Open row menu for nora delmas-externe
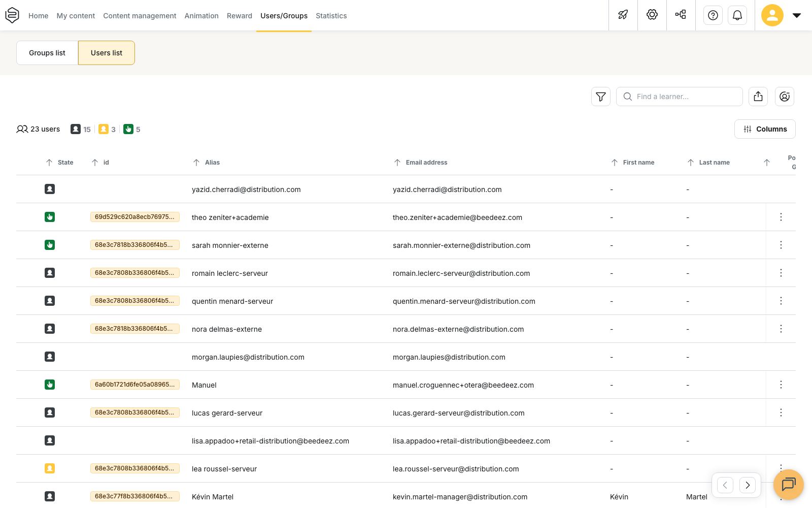The height and width of the screenshot is (508, 812). pyautogui.click(x=781, y=329)
